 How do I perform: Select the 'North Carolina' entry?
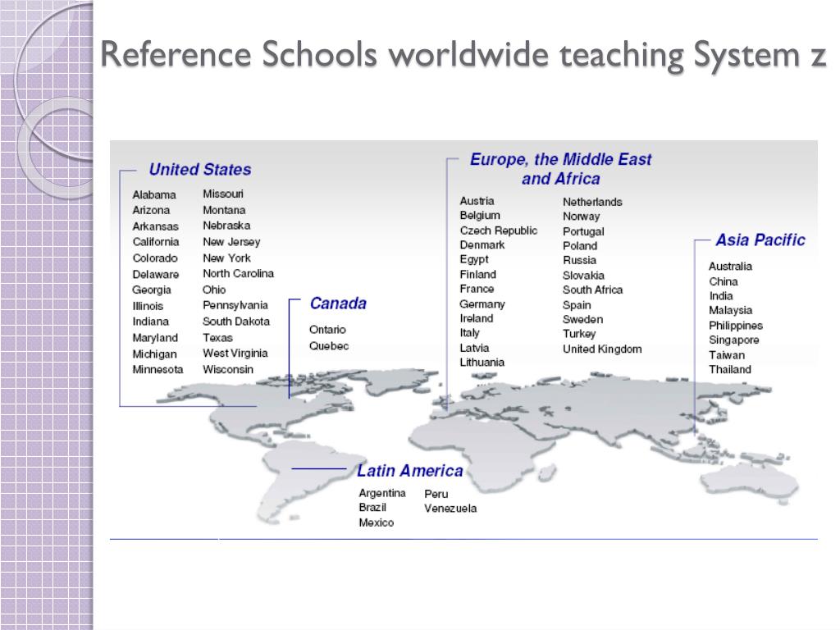[239, 273]
